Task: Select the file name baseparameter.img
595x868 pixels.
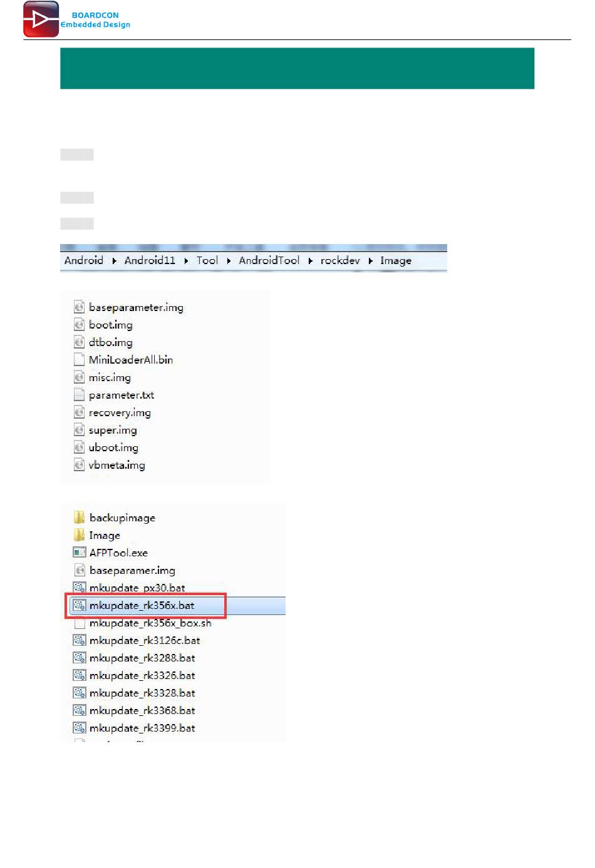Action: coord(136,307)
